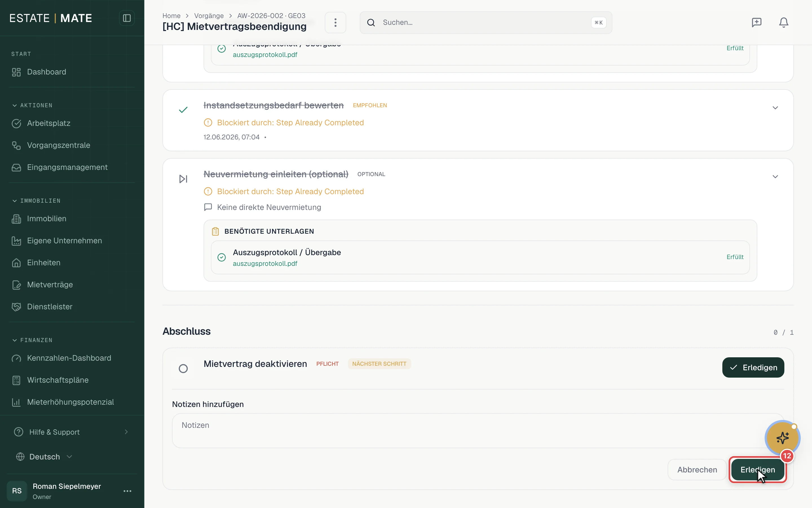The height and width of the screenshot is (508, 812).
Task: Open the add-comment feedback icon
Action: coord(756,23)
